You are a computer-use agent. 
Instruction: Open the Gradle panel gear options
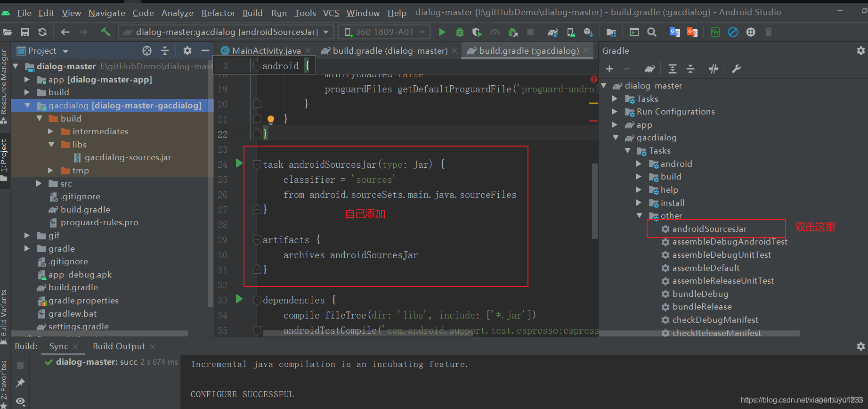point(860,50)
